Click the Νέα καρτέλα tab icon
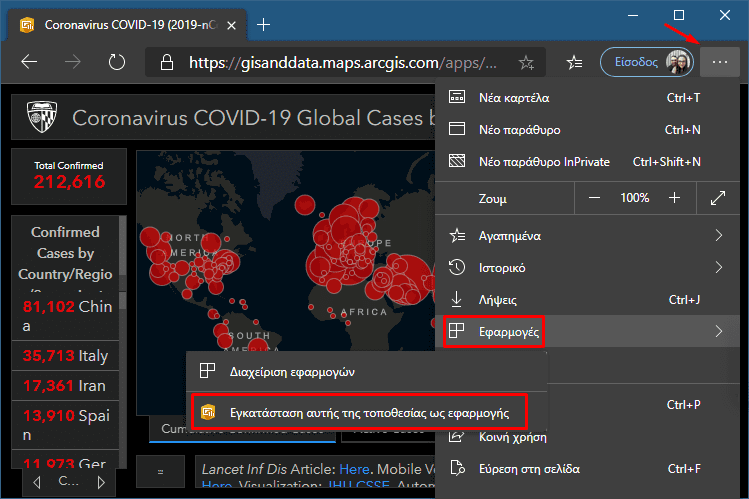This screenshot has width=749, height=499. [x=457, y=97]
